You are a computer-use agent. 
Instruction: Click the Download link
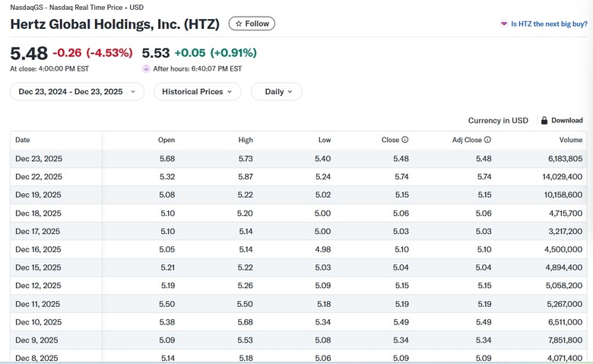pos(566,120)
